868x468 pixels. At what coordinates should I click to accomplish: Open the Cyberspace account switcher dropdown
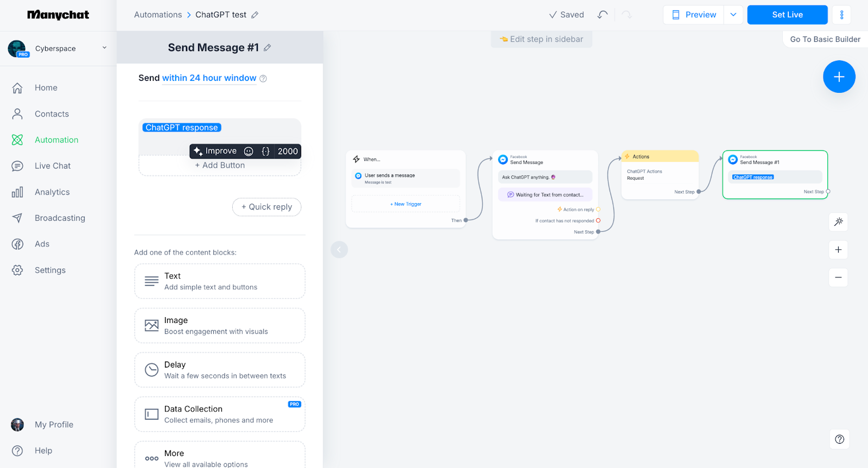[104, 48]
